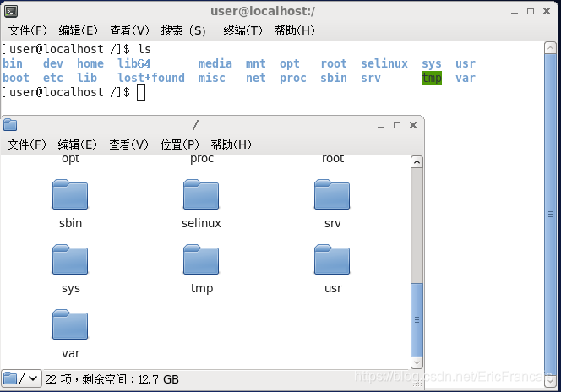Close the file manager window
The width and height of the screenshot is (561, 392).
[413, 125]
